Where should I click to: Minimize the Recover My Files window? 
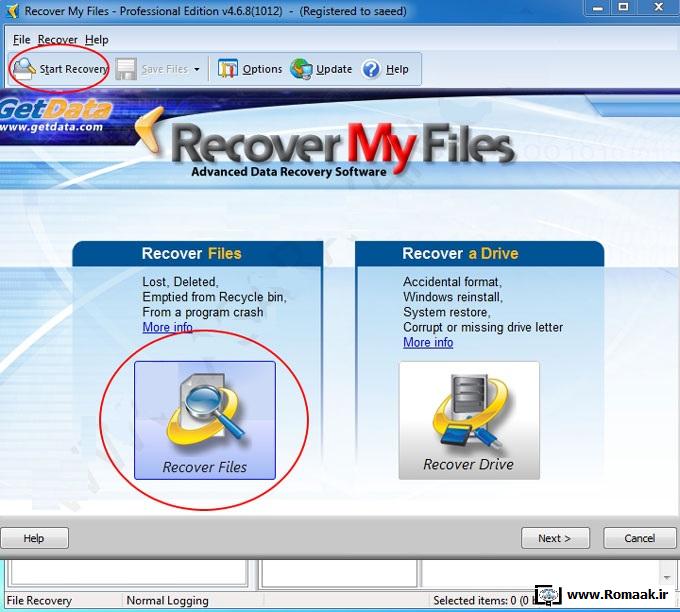coord(598,7)
